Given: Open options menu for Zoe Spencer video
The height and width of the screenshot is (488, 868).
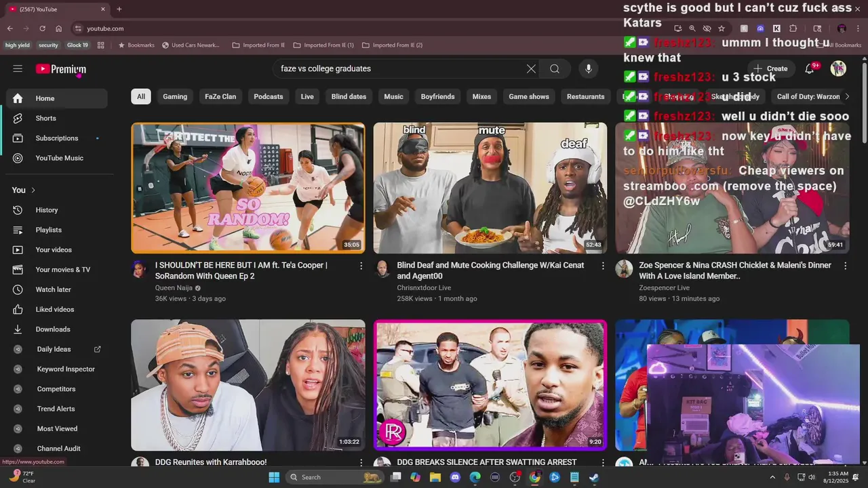Looking at the screenshot, I should 845,266.
